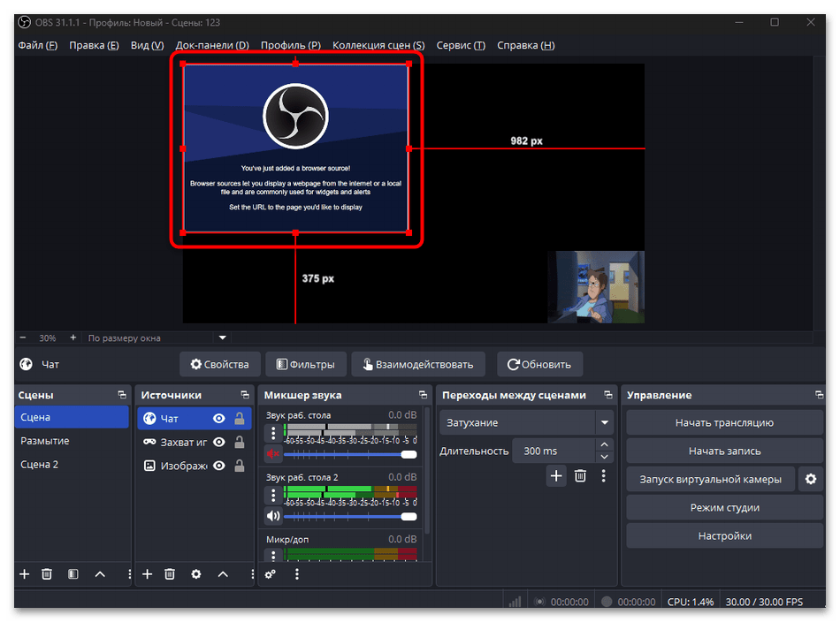Adjust Звук раб. стола volume slider
840x622 pixels.
[x=350, y=454]
